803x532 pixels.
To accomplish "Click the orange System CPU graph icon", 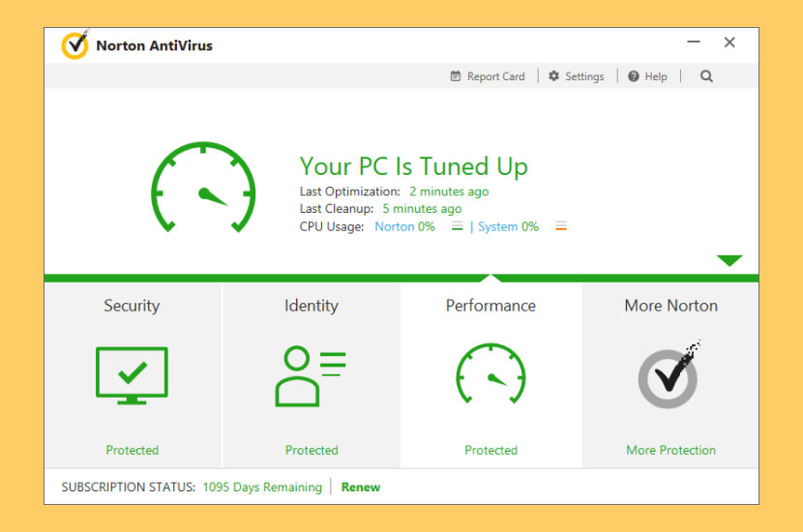I will pyautogui.click(x=561, y=225).
